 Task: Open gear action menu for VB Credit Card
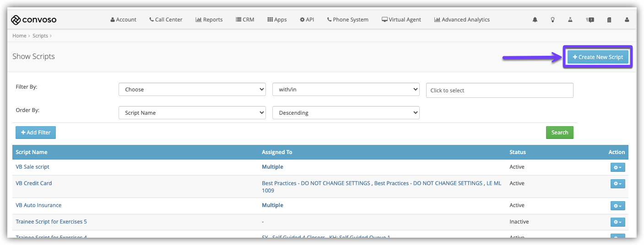[x=617, y=184]
